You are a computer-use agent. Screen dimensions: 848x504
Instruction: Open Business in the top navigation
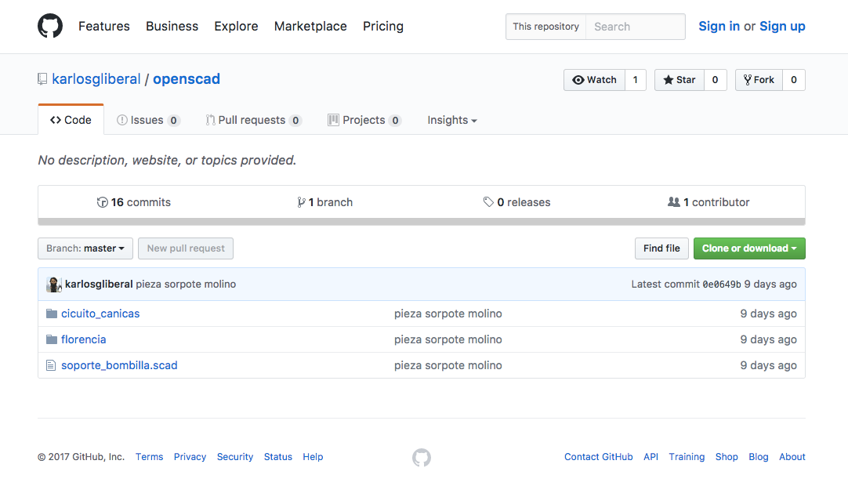172,27
